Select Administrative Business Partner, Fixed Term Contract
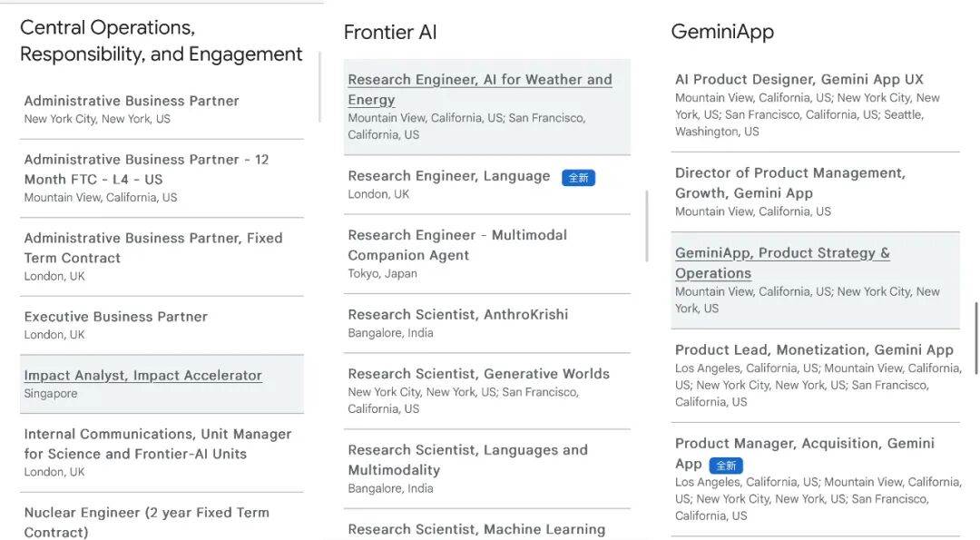 tap(152, 248)
